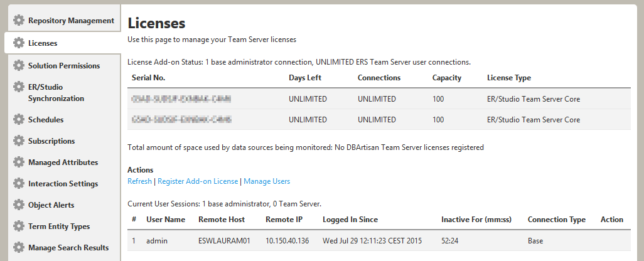Click the Inactive For (mm:ss) header
644x261 pixels.
click(x=476, y=220)
